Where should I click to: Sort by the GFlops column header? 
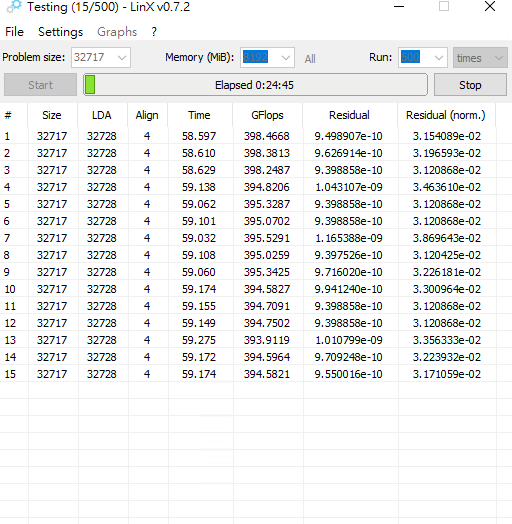[x=267, y=115]
